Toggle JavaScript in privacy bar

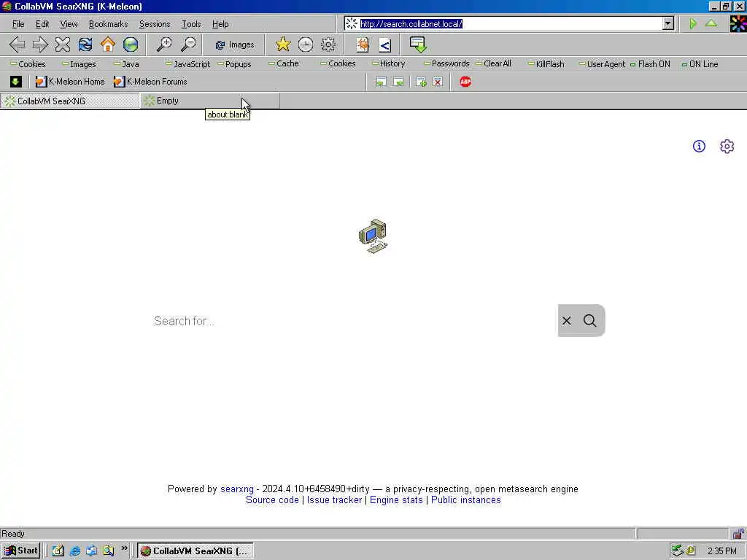(x=187, y=64)
